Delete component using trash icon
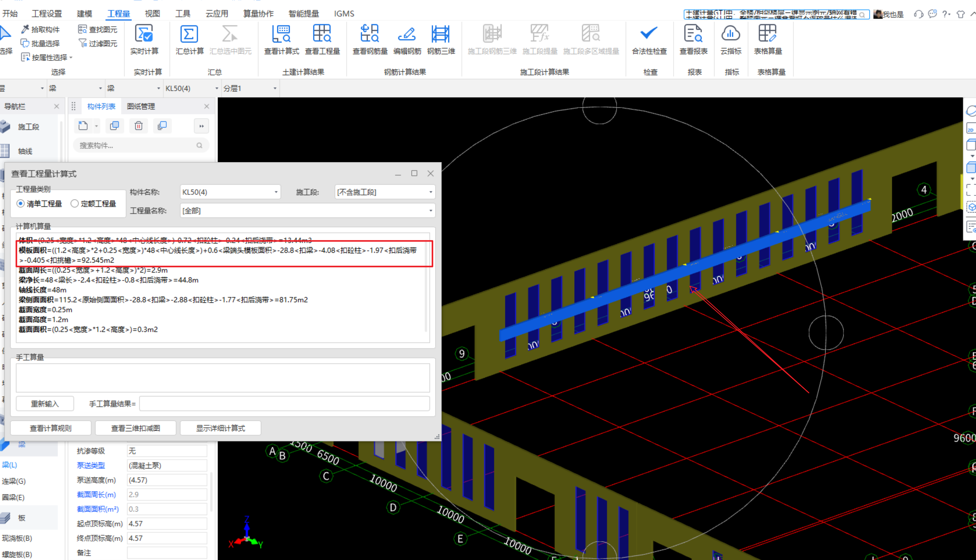Image resolution: width=976 pixels, height=560 pixels. click(x=138, y=126)
